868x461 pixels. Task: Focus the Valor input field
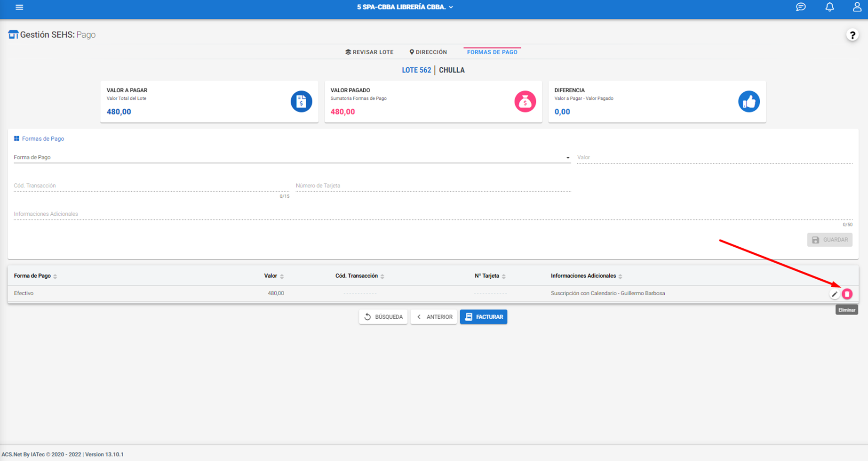point(715,157)
